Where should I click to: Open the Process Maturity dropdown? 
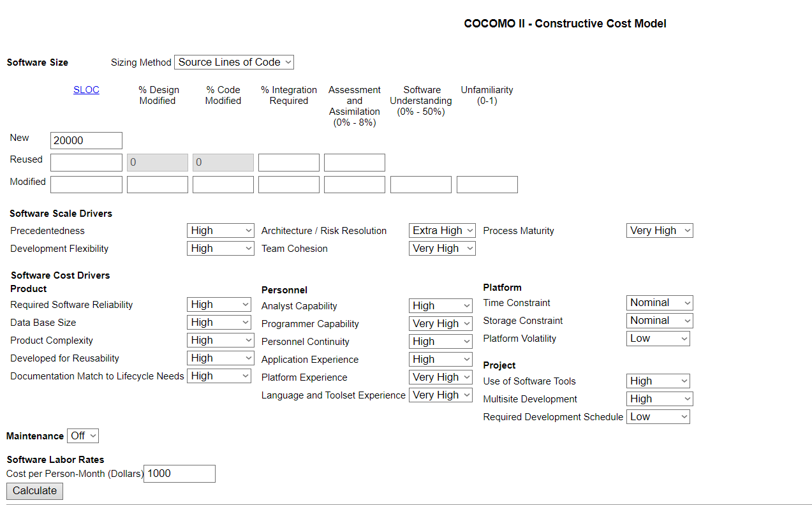coord(660,231)
